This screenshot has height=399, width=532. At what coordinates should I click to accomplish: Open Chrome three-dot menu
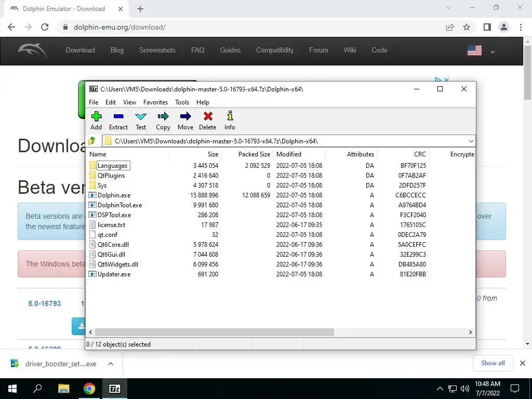[x=521, y=27]
